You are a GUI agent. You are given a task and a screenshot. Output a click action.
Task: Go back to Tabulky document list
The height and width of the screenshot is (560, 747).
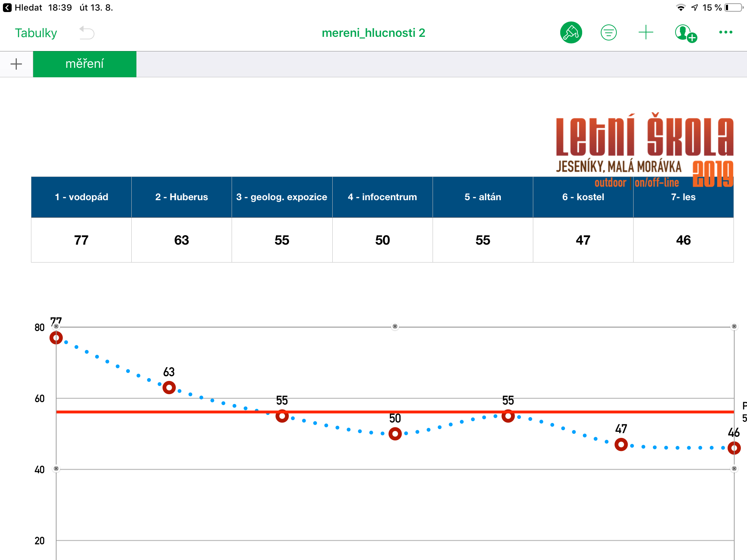pos(36,33)
